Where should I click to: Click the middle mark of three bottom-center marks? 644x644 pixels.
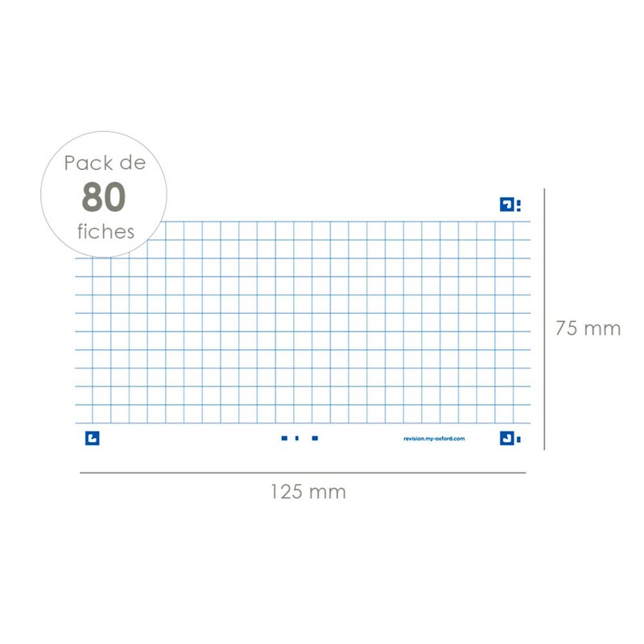[297, 438]
